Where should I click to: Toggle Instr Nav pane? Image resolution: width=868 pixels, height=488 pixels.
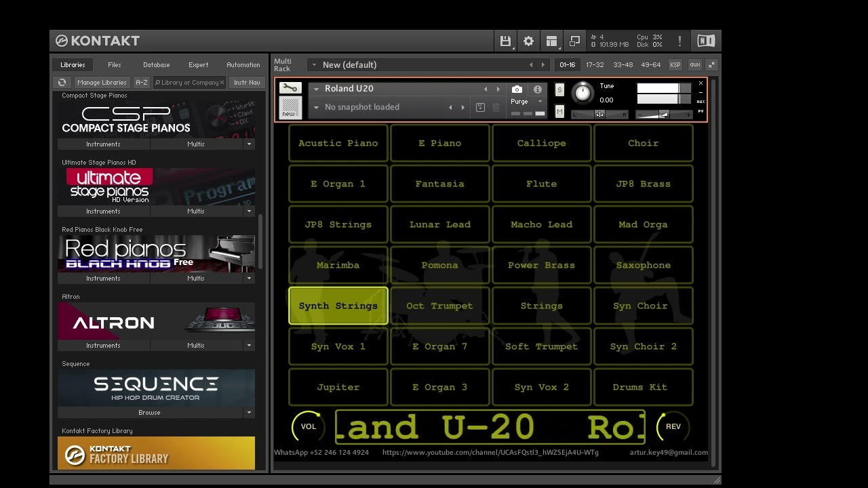pyautogui.click(x=247, y=83)
